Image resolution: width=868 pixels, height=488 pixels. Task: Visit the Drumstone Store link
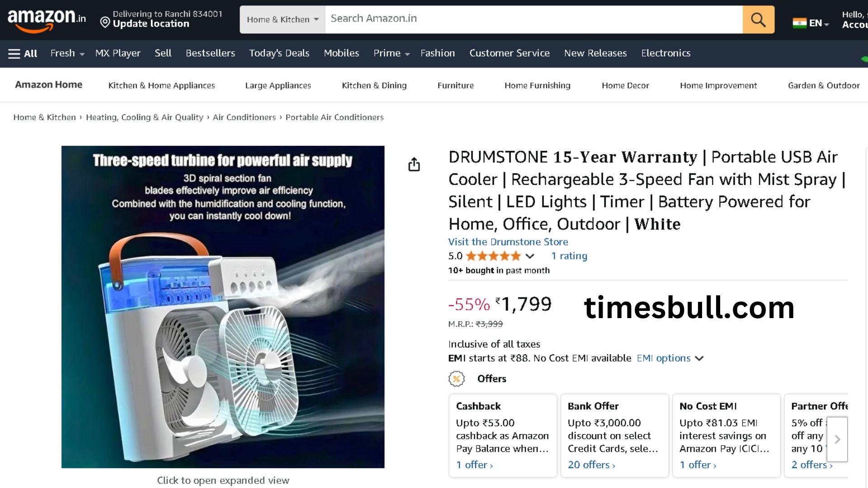click(508, 242)
